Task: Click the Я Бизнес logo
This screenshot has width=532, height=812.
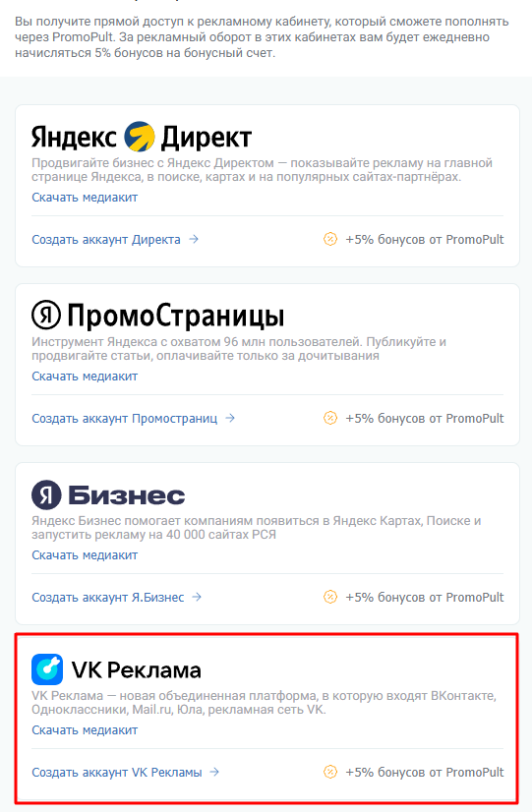Action: coord(108,495)
